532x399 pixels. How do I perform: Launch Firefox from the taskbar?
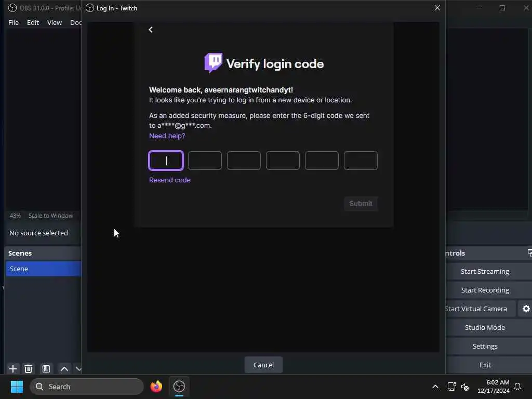coord(156,387)
